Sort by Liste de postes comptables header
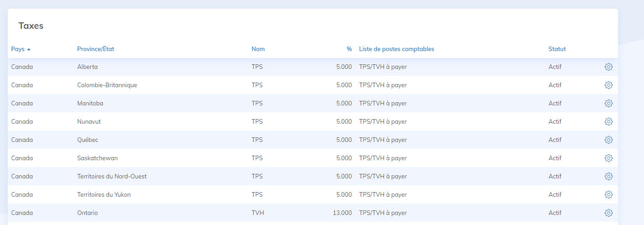This screenshot has height=225, width=644. [x=396, y=49]
